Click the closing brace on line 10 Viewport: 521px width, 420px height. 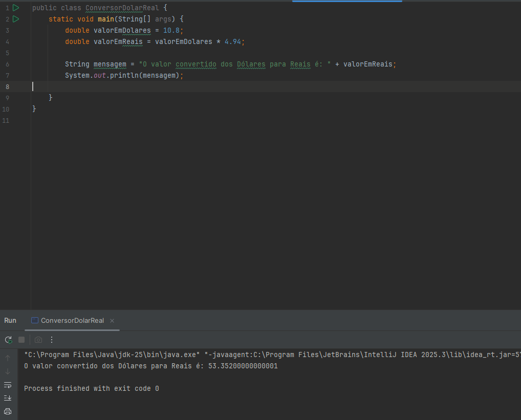34,108
